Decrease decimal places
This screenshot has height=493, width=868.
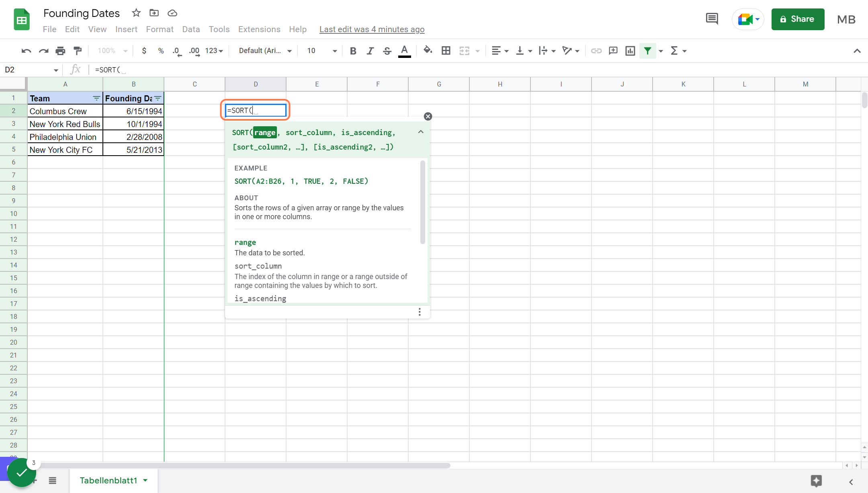click(x=177, y=51)
